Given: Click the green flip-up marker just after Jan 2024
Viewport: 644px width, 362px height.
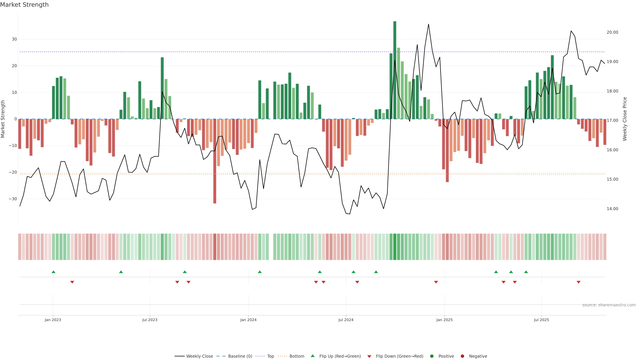Looking at the screenshot, I should (260, 272).
